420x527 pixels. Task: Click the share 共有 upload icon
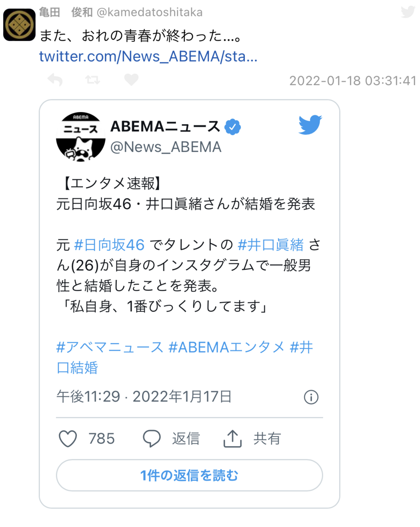point(233,438)
